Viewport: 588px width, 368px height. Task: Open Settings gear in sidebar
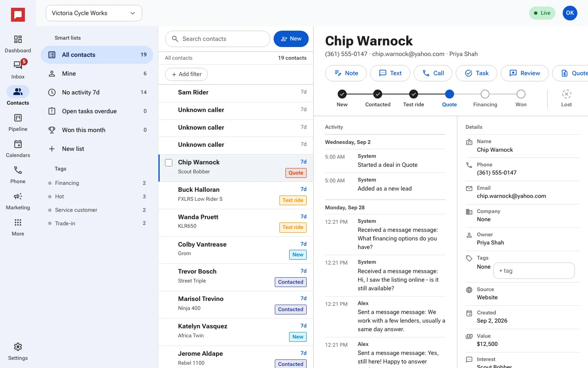point(18,352)
